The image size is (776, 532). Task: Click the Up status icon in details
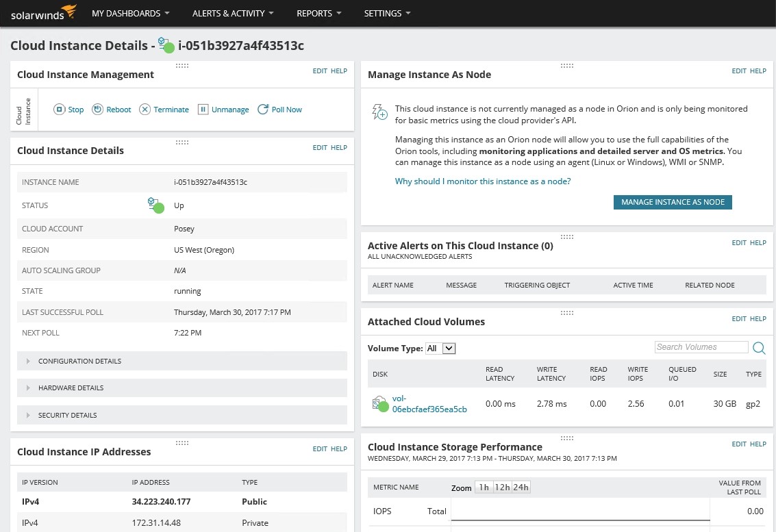(156, 205)
